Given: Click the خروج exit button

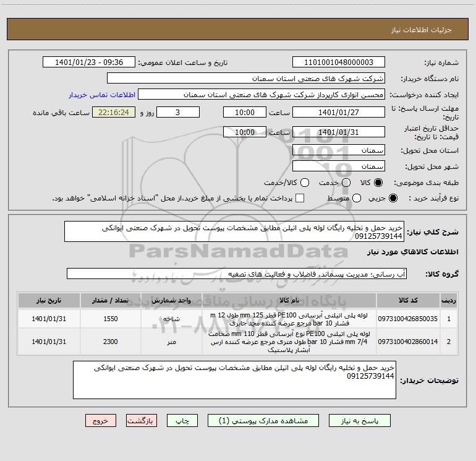Looking at the screenshot, I should click(x=101, y=421).
